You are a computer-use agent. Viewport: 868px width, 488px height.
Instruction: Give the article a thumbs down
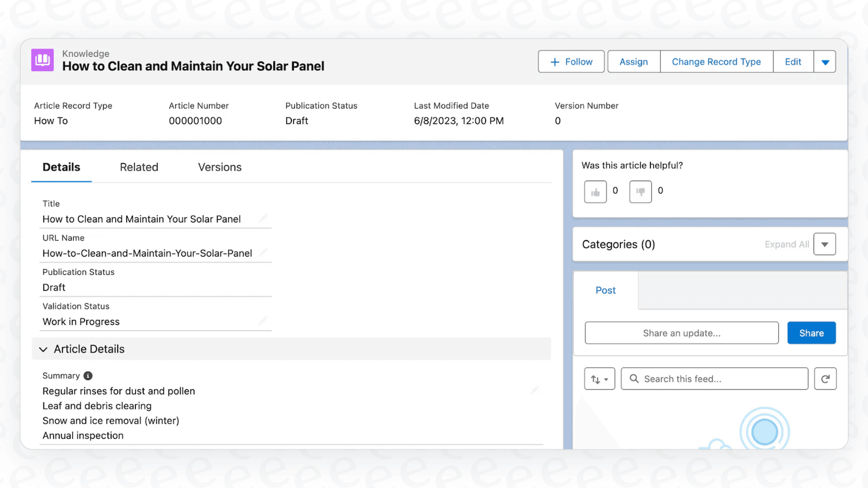[x=640, y=191]
